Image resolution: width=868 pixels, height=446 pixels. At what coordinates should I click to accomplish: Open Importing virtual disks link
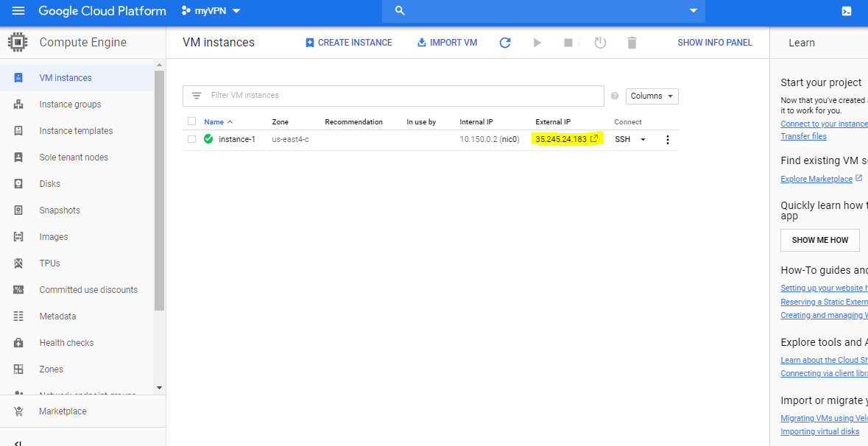tap(820, 431)
